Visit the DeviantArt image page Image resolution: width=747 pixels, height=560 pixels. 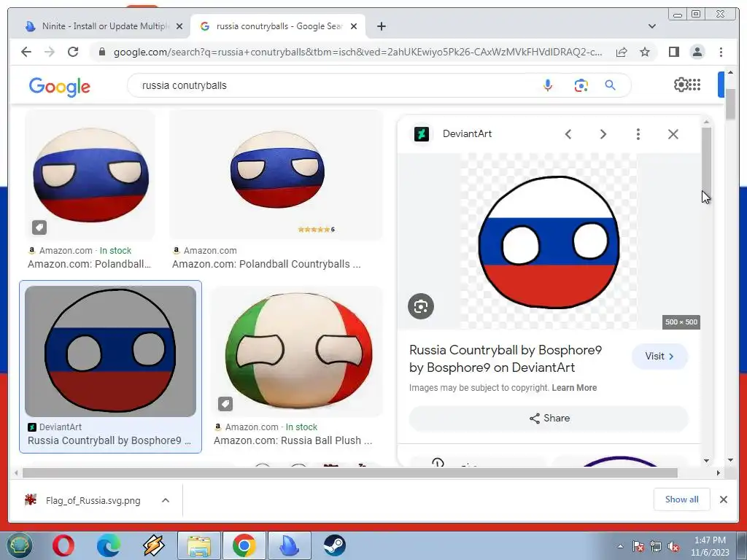click(659, 356)
